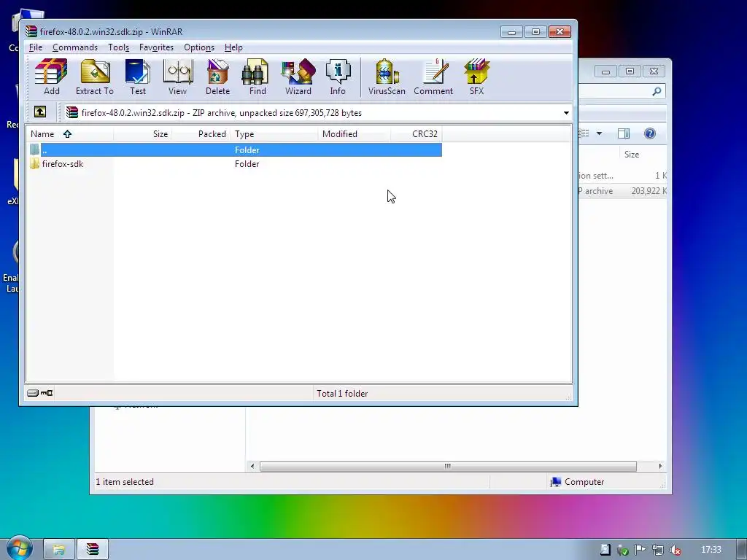Open Windows Explorer from taskbar
Image resolution: width=747 pixels, height=560 pixels.
click(58, 550)
